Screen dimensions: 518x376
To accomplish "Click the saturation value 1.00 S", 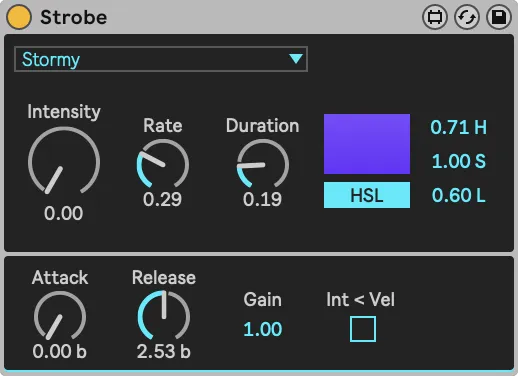I will (459, 161).
